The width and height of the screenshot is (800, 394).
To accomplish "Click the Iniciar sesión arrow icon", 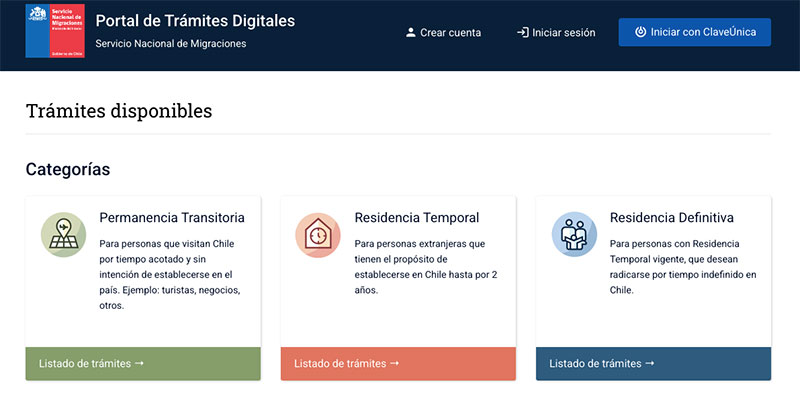I will coord(522,33).
